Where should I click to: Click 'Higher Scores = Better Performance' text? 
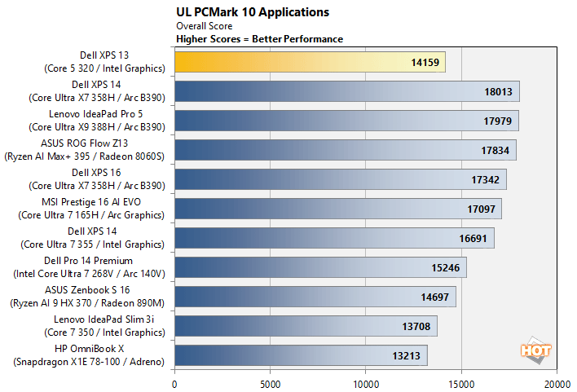[x=259, y=39]
